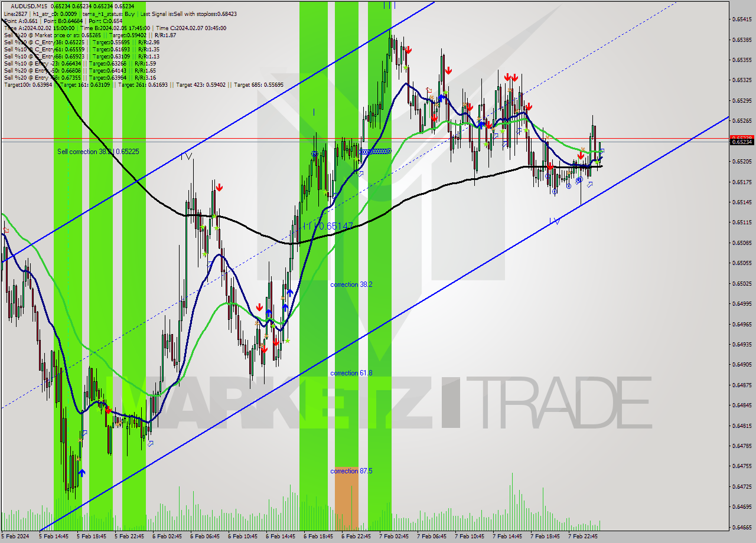Click the '5 Feb 2024' date label
This screenshot has height=543, width=756.
15,537
